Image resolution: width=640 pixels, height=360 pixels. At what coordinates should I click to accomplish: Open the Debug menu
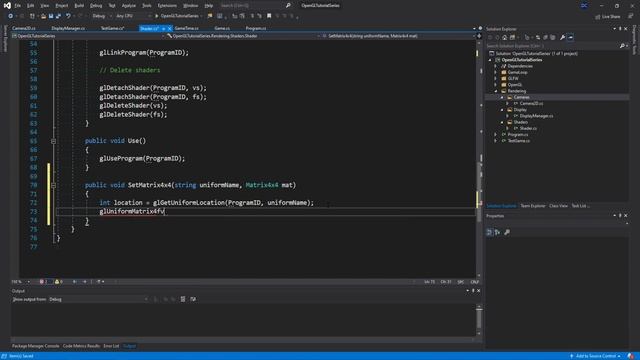click(x=96, y=6)
